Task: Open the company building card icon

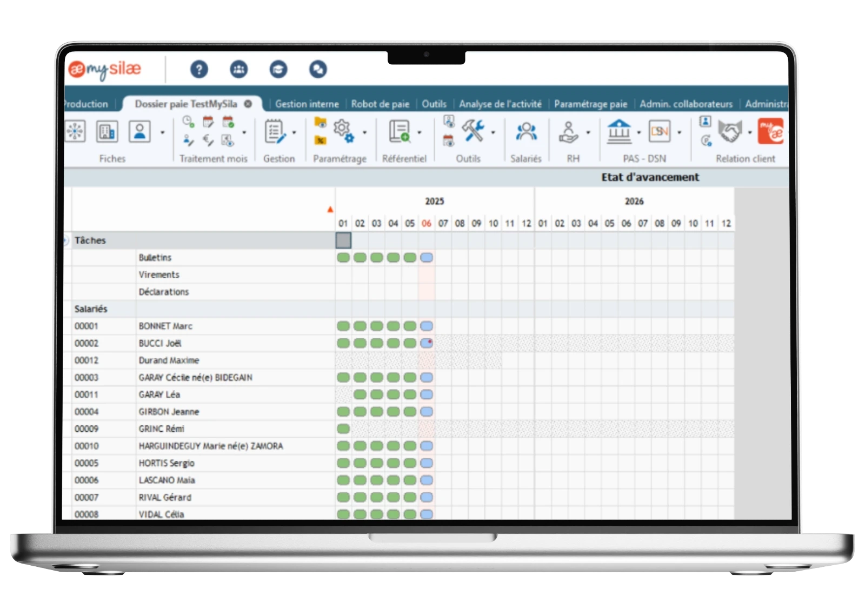Action: [x=107, y=131]
